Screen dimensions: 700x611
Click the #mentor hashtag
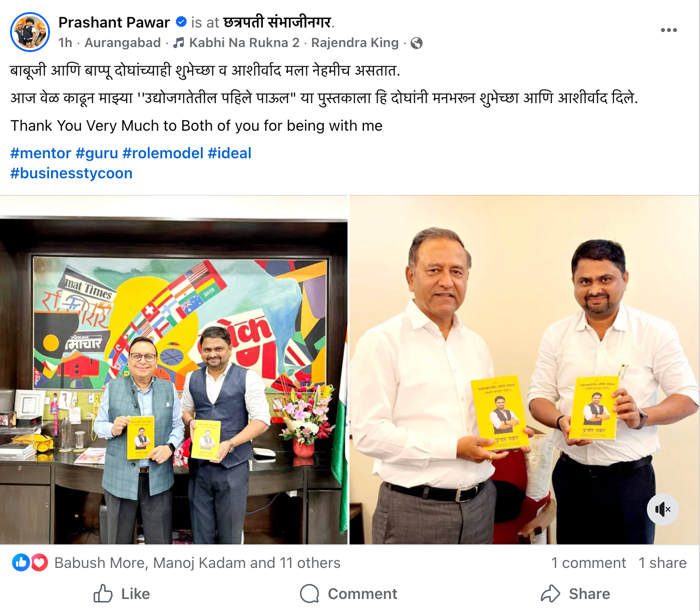41,153
